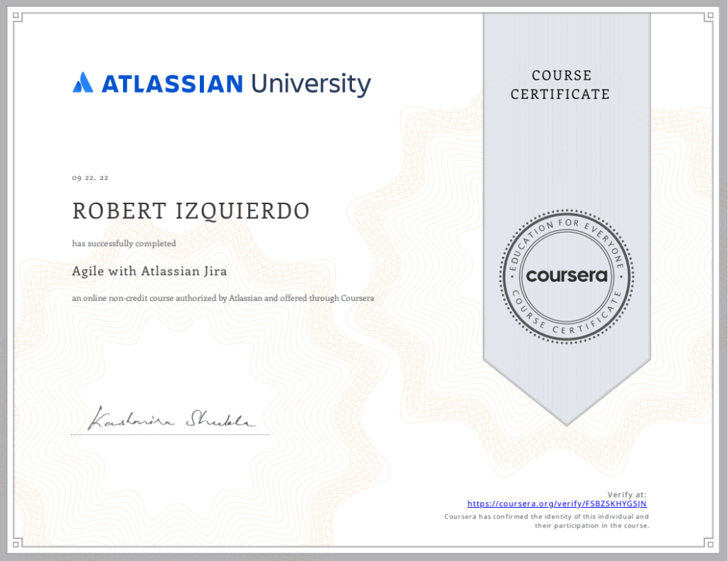
Task: Click the coursera wordmark inside the seal
Action: tap(566, 276)
